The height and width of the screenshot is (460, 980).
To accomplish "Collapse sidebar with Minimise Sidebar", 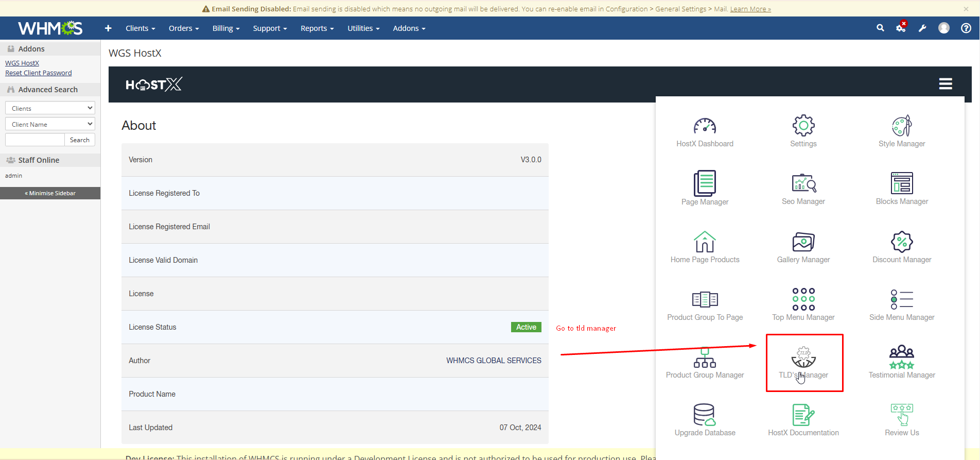I will pos(50,193).
